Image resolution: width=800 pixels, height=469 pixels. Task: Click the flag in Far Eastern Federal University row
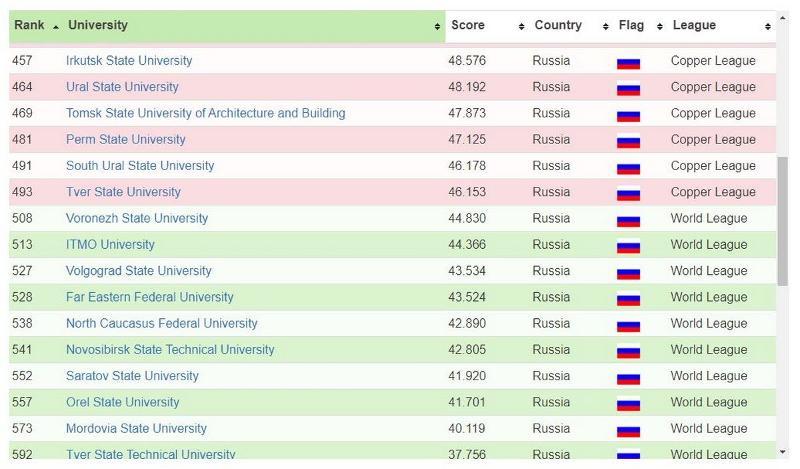click(x=628, y=298)
